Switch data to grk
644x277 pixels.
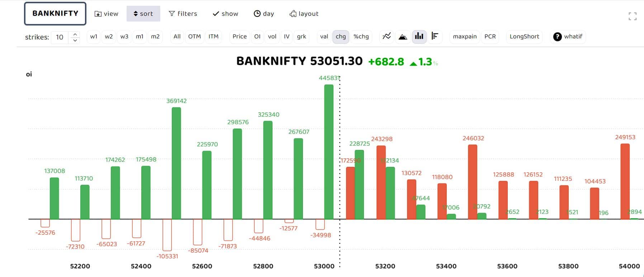tap(302, 37)
